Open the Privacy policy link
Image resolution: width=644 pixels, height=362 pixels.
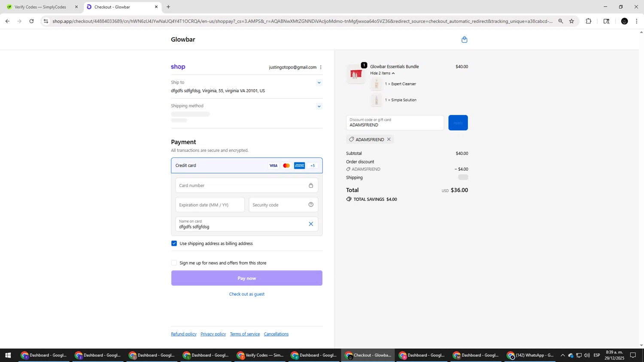(x=213, y=334)
